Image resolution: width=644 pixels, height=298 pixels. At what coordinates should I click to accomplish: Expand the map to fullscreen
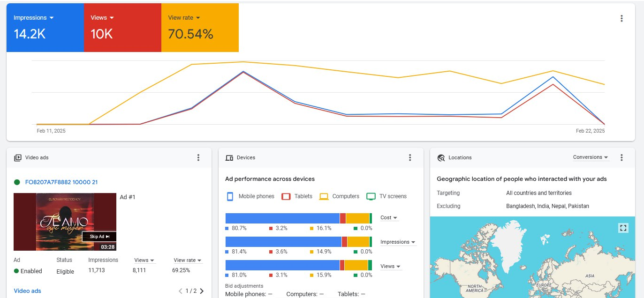pos(623,228)
